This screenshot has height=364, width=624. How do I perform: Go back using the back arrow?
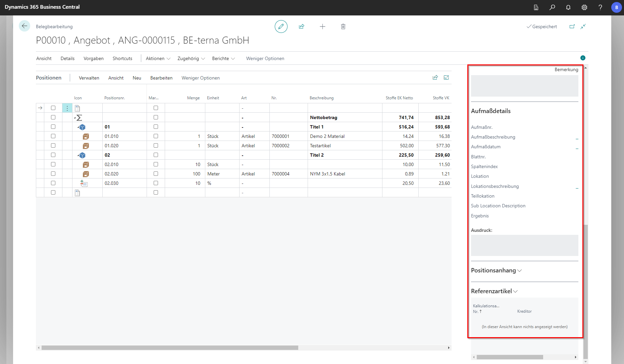[24, 26]
